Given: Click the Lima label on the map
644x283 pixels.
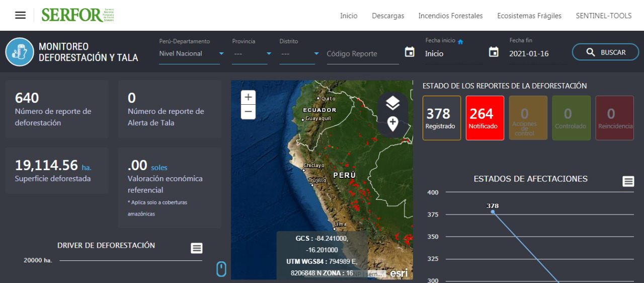Looking at the screenshot, I should [340, 225].
